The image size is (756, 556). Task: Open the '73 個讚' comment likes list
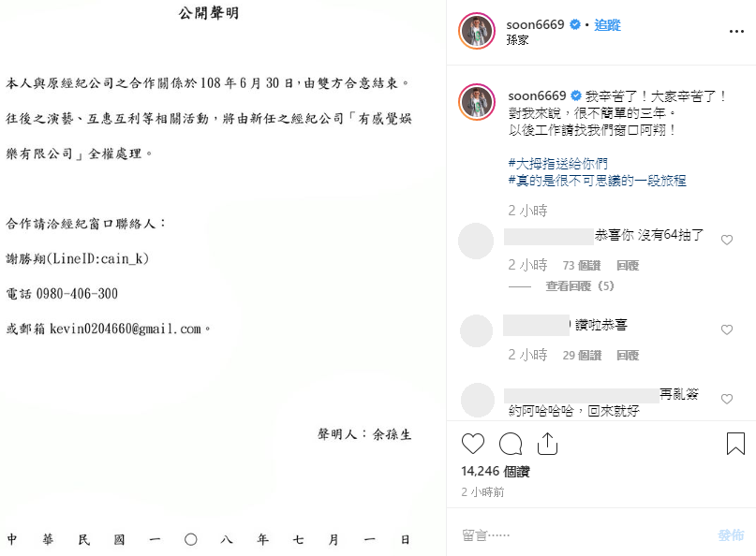coord(582,266)
